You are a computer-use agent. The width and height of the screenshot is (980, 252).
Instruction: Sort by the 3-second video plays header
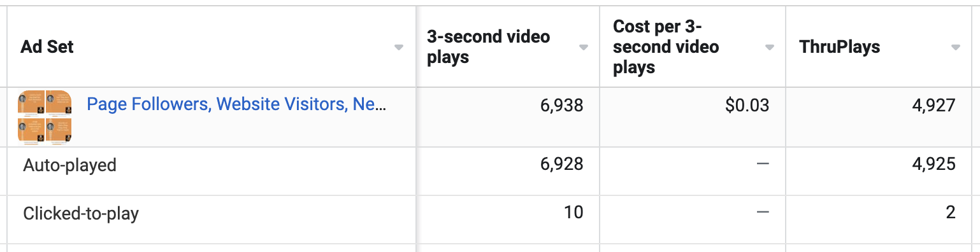488,46
